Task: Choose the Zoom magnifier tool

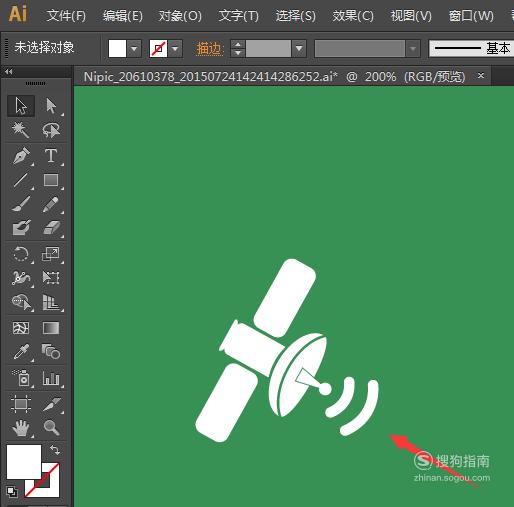Action: [x=51, y=427]
